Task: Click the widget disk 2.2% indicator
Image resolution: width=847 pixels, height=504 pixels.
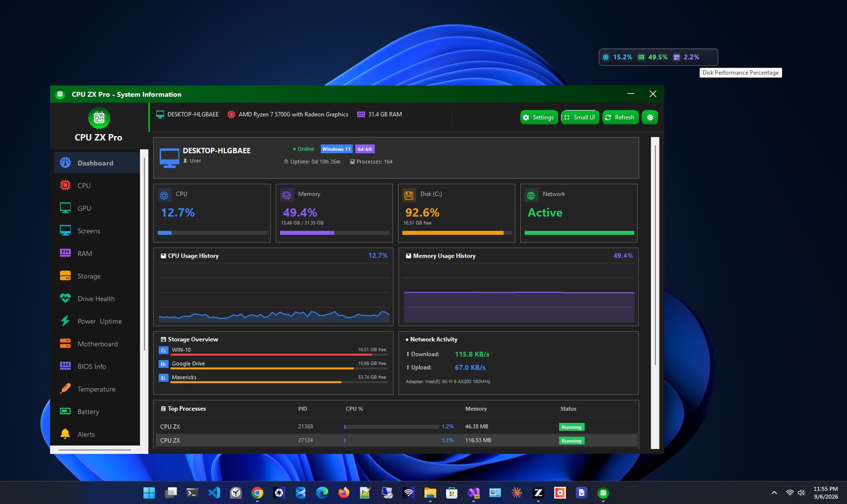Action: click(x=686, y=57)
